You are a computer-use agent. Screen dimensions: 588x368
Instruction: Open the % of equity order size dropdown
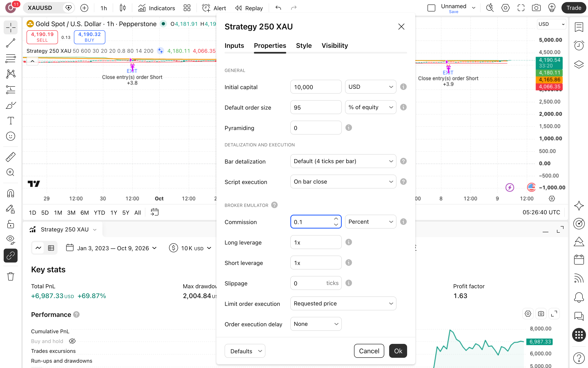click(x=371, y=107)
